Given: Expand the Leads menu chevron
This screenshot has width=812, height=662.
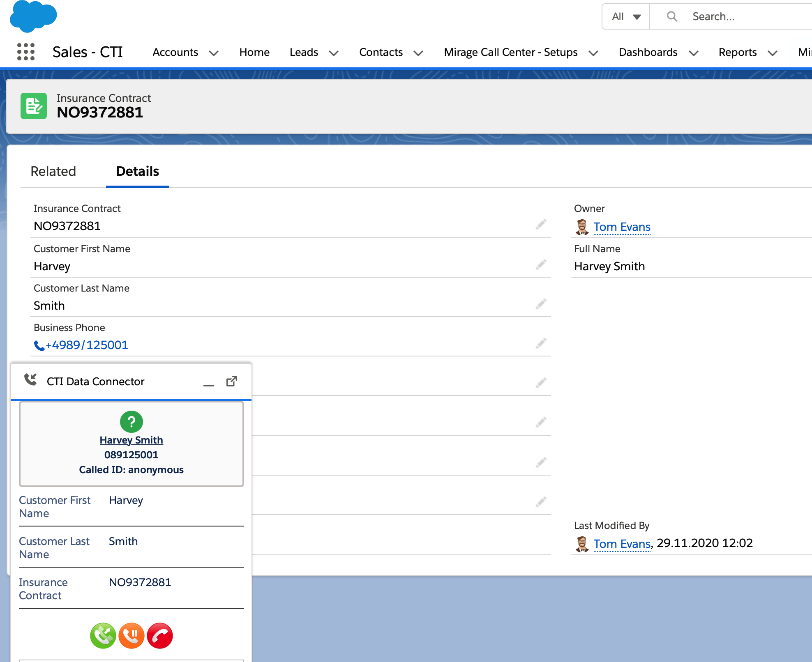Looking at the screenshot, I should (x=334, y=53).
